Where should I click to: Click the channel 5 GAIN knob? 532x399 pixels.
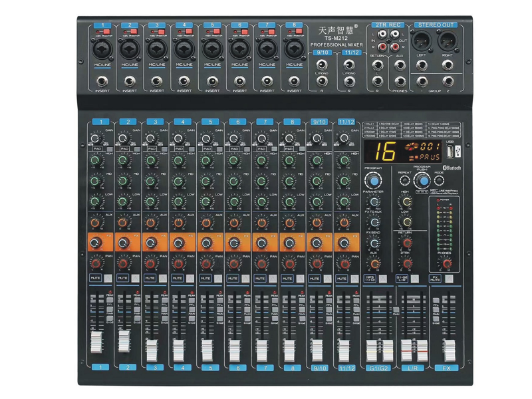pos(206,138)
